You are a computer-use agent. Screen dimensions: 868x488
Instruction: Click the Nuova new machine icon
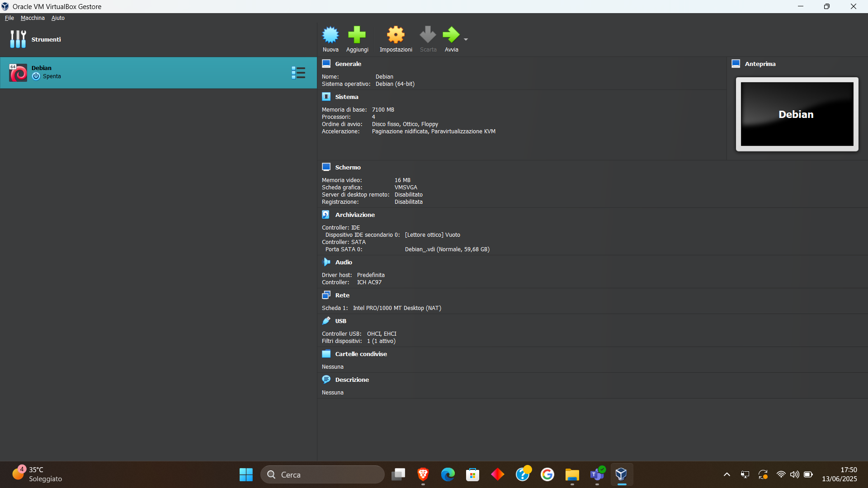pyautogui.click(x=330, y=35)
